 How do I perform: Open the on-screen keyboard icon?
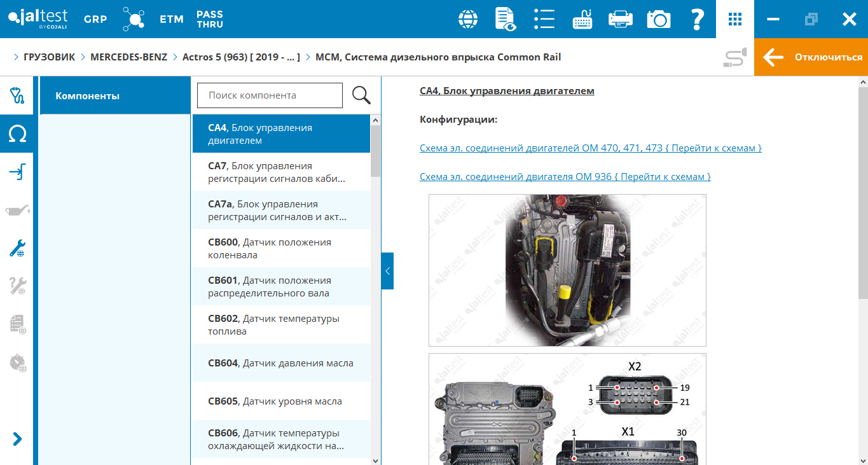click(582, 19)
